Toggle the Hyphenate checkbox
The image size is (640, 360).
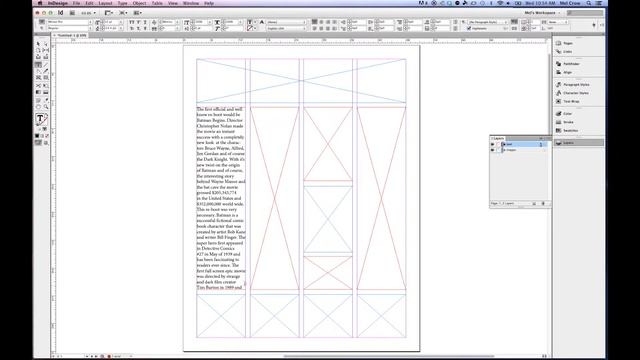point(469,28)
